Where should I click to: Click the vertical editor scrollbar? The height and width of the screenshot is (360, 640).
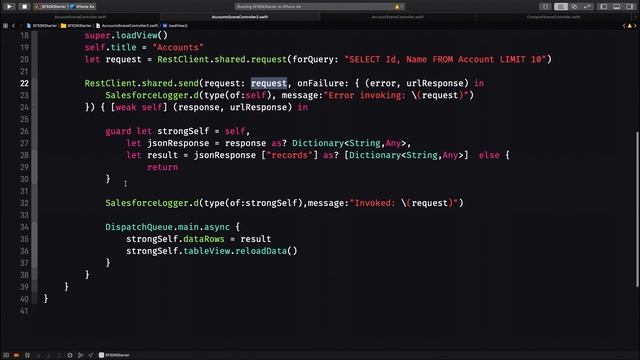coord(637,209)
